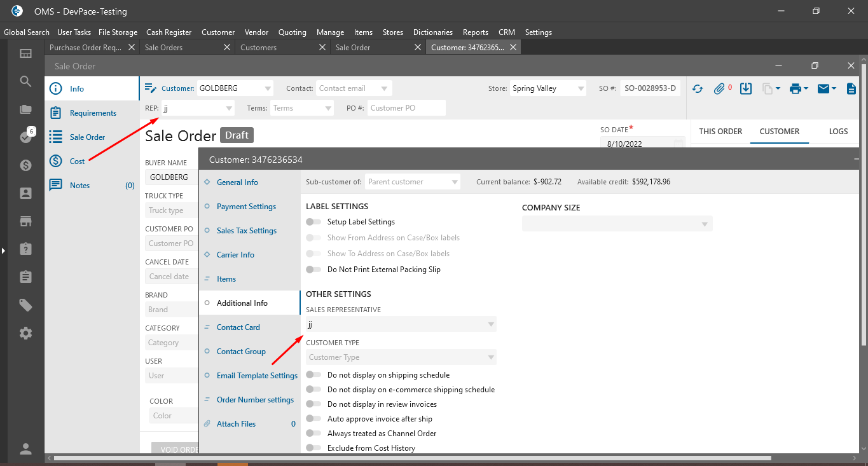Image resolution: width=868 pixels, height=466 pixels.
Task: Open the settings gear sidebar icon
Action: coord(25,333)
